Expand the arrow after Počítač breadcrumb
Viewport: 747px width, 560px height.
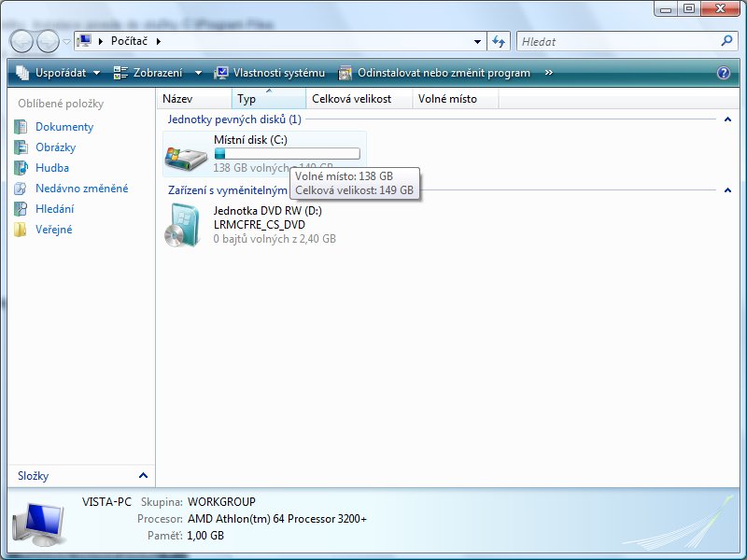[159, 41]
